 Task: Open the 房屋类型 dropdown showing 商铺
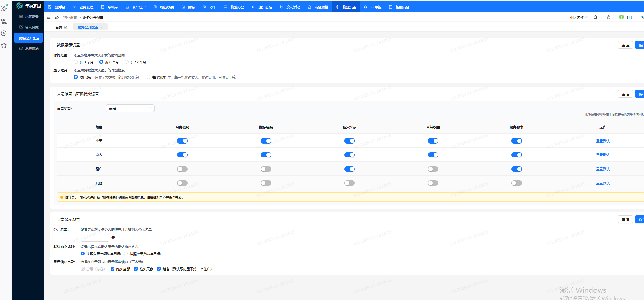pyautogui.click(x=130, y=109)
